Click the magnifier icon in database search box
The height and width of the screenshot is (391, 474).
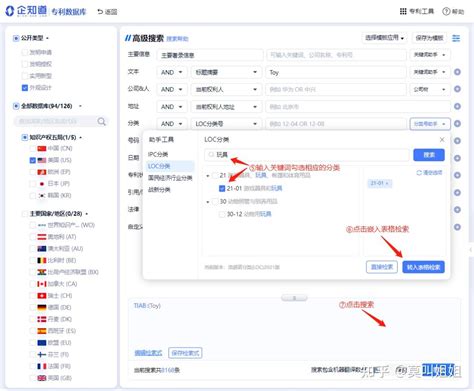pos(102,121)
